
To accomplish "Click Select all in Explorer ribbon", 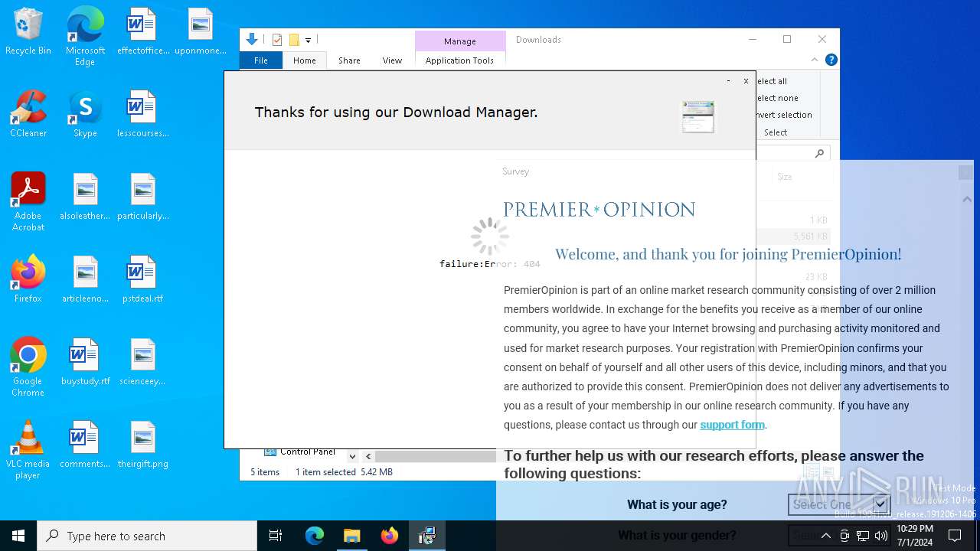I will click(x=772, y=81).
